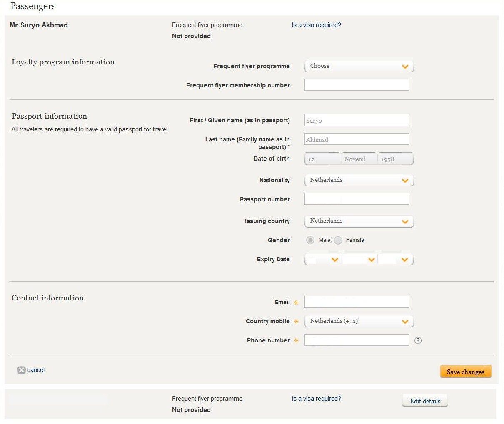Open second passenger's visa required link
This screenshot has height=424, width=504.
point(316,399)
